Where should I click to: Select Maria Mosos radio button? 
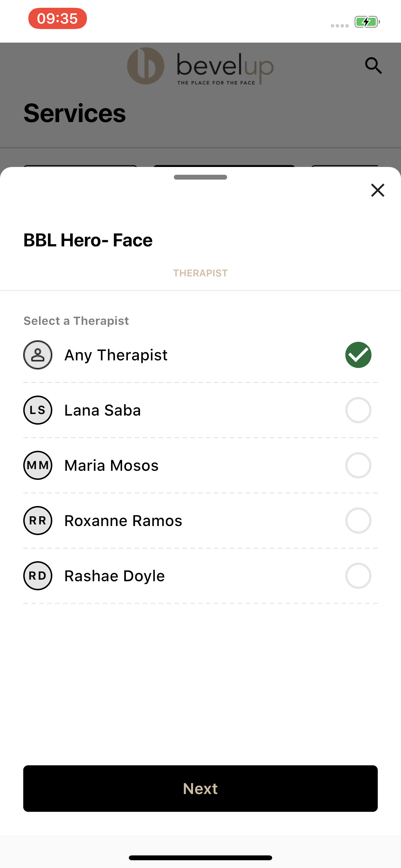pyautogui.click(x=358, y=465)
